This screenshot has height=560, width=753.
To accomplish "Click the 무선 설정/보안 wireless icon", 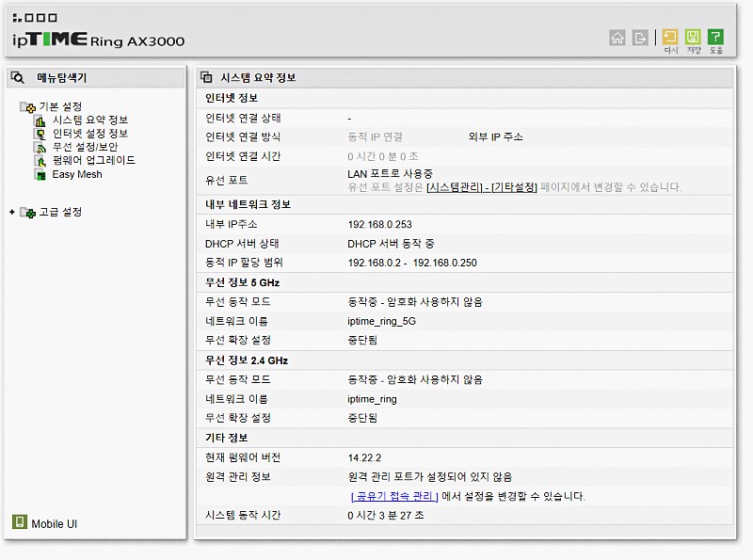I will click(x=40, y=148).
